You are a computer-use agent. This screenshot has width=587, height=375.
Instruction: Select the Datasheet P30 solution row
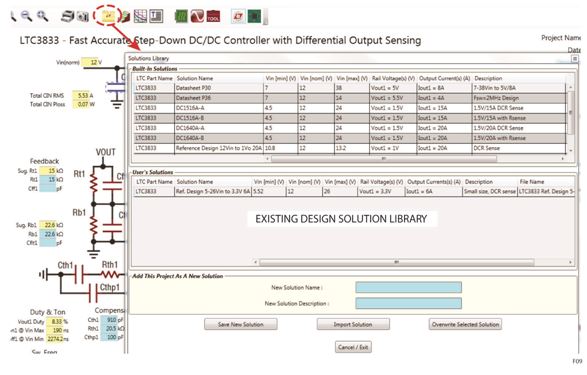pos(350,88)
